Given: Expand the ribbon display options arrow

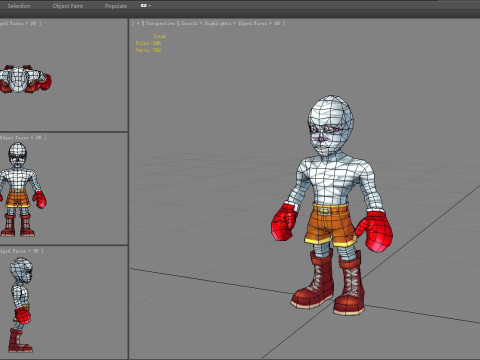Looking at the screenshot, I should click(150, 6).
